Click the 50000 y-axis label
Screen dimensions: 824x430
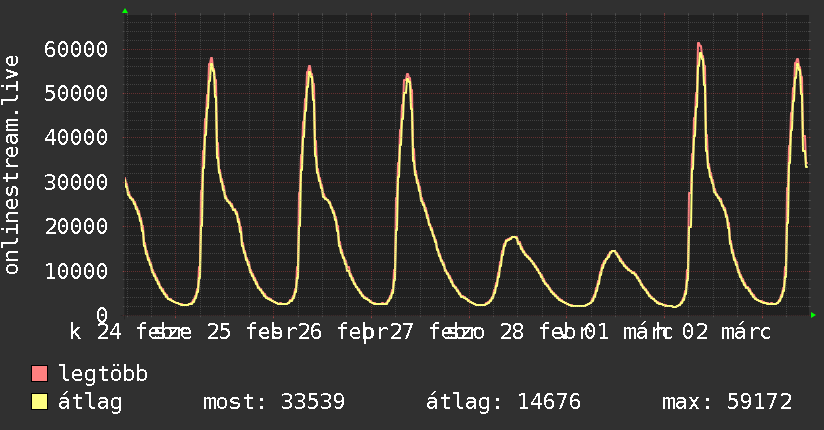[x=76, y=94]
